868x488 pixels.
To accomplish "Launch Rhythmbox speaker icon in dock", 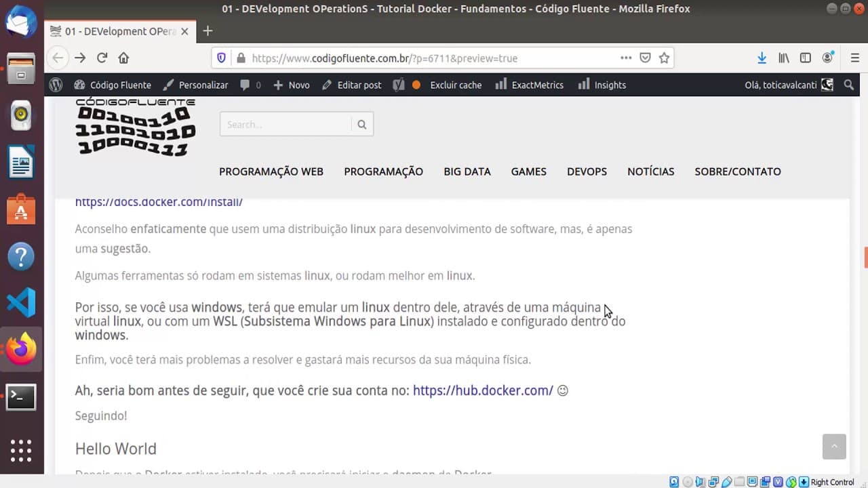I will click(21, 115).
